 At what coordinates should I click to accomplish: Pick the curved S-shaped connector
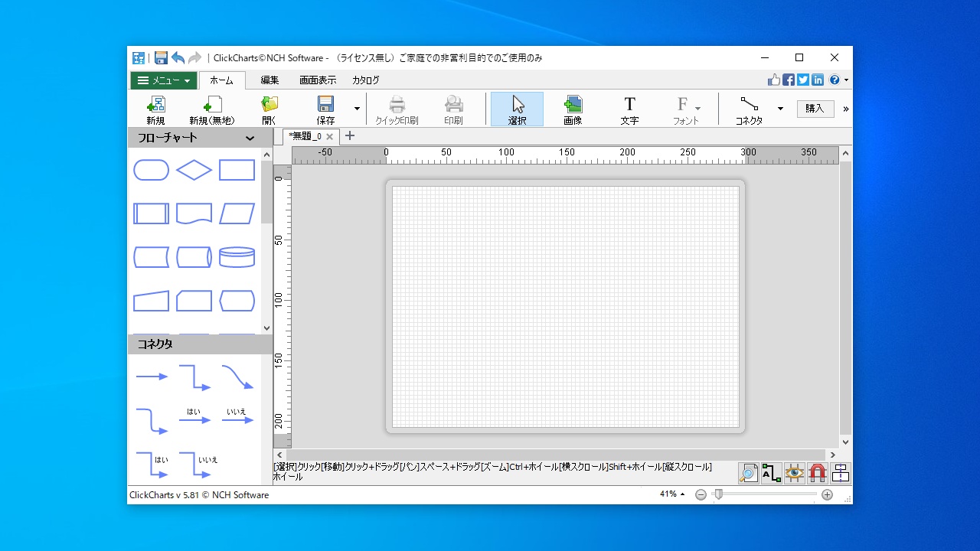[x=237, y=377]
